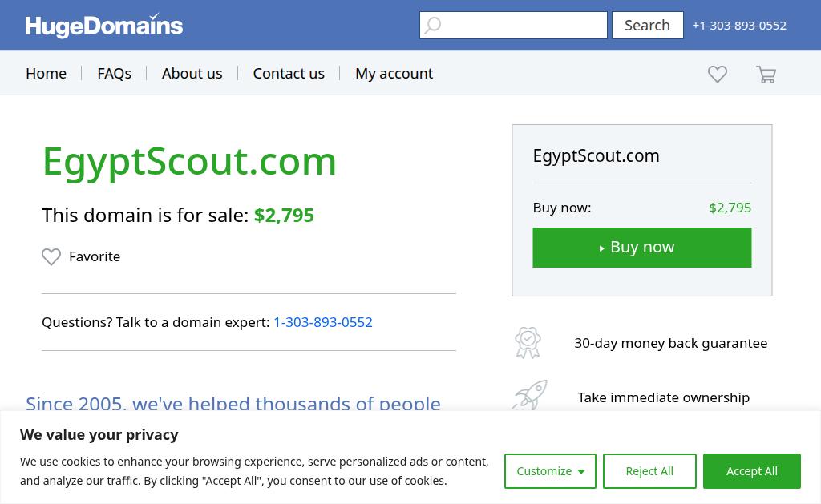Reject All cookies
The width and height of the screenshot is (821, 504).
649,471
